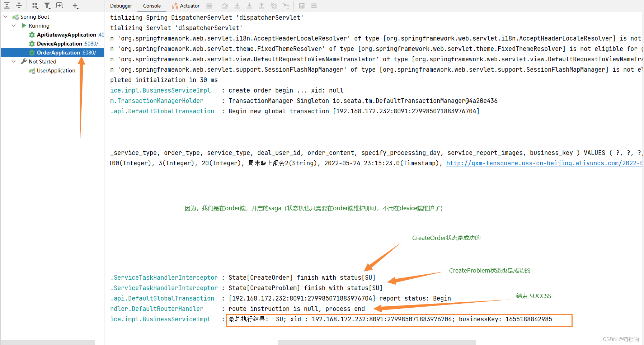Collapse the Running group node
This screenshot has height=345, width=644.
coord(14,25)
